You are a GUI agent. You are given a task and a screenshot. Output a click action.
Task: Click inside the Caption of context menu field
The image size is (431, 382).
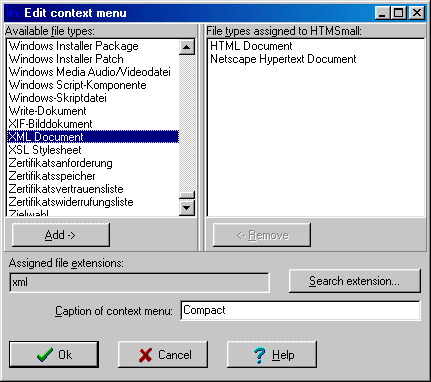300,310
